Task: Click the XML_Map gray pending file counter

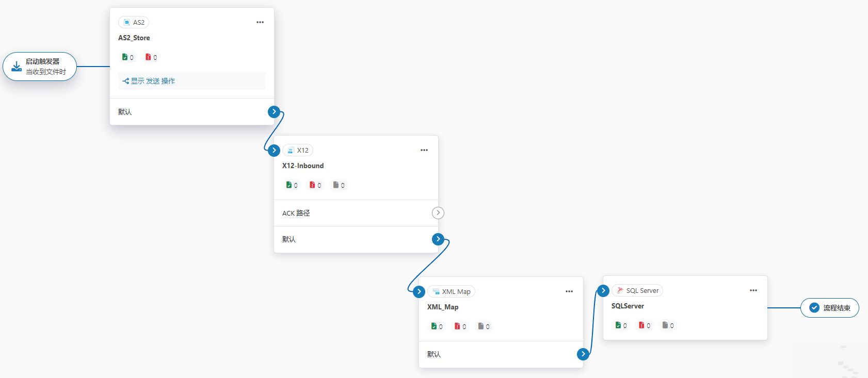Action: (484, 326)
